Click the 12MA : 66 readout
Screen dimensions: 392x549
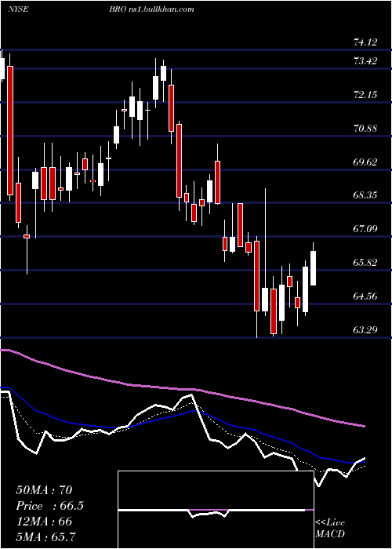[44, 522]
